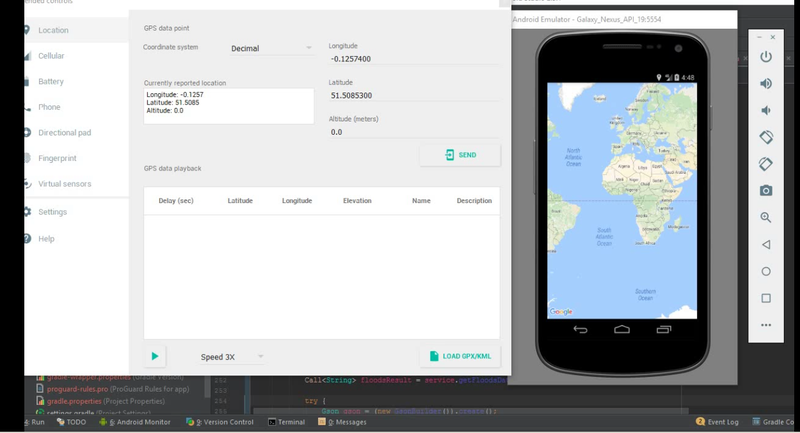Open the Coordinate system Decimal dropdown
Screen dimensions: 800x433
[x=271, y=48]
